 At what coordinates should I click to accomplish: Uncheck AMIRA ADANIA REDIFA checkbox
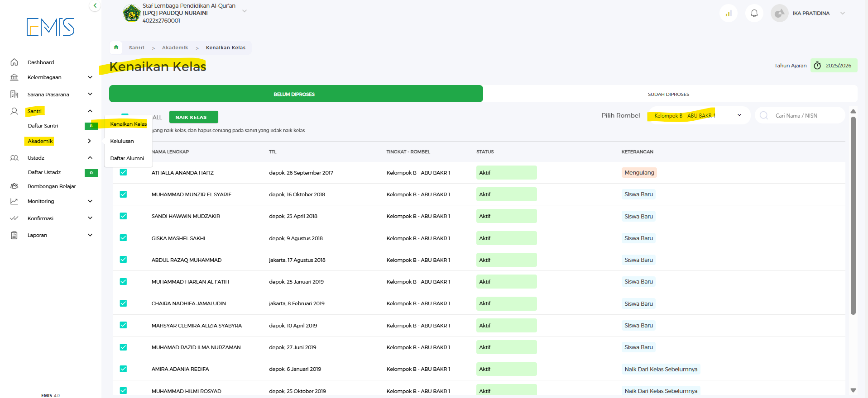123,369
